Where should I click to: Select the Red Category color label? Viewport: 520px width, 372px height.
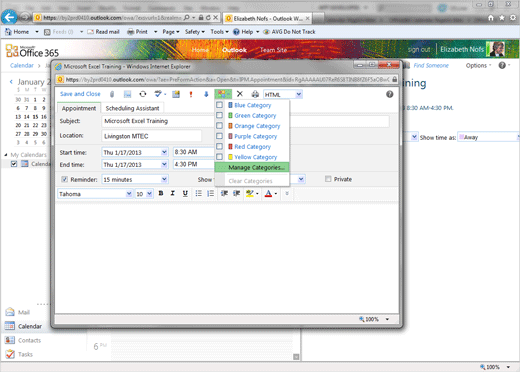(x=252, y=147)
